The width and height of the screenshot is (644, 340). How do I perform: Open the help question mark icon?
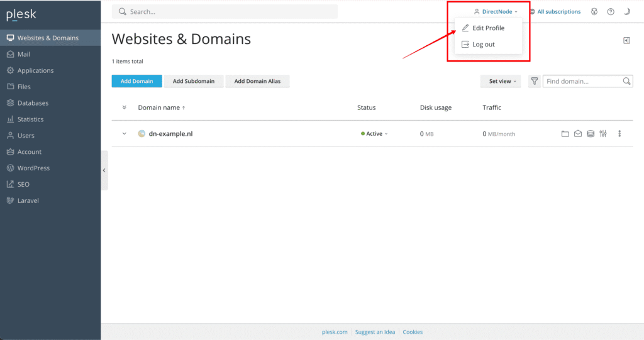(611, 12)
